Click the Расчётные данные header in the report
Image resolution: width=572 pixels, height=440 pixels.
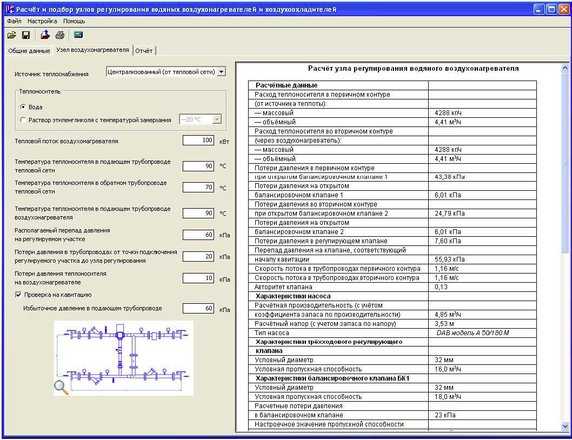[286, 85]
